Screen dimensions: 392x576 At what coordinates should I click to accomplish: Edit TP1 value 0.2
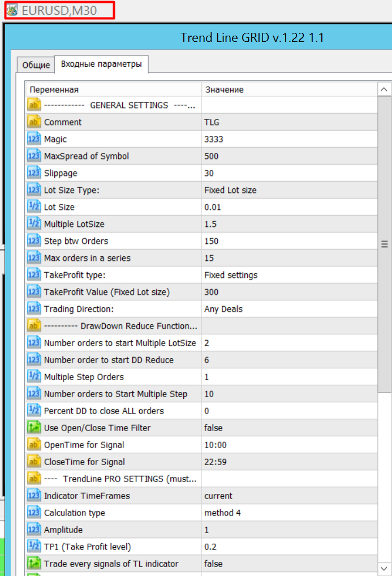coord(289,546)
